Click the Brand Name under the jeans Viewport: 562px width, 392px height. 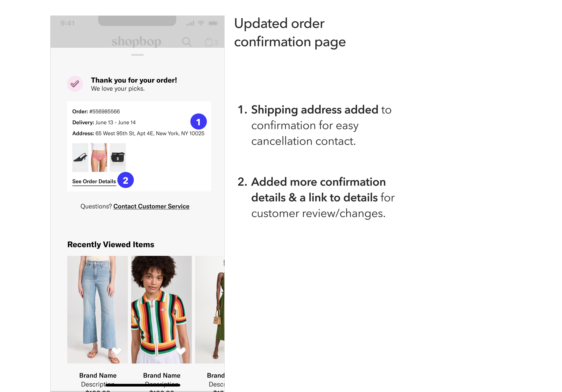coord(98,375)
